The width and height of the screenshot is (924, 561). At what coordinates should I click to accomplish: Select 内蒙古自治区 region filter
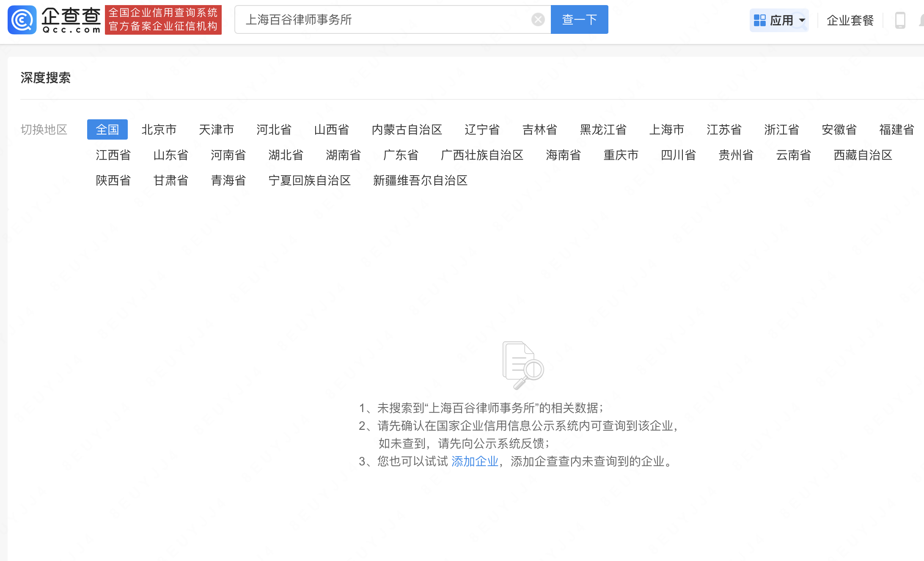[407, 129]
